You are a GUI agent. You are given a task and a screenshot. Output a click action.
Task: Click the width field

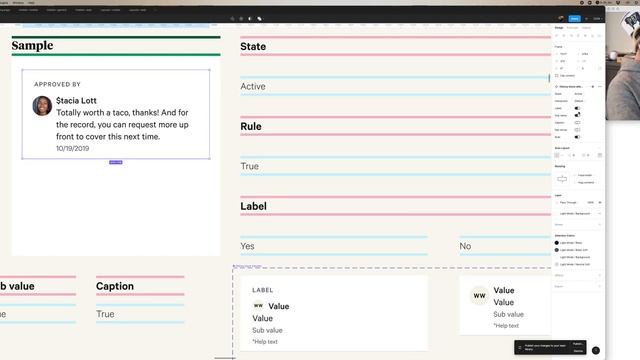[564, 61]
